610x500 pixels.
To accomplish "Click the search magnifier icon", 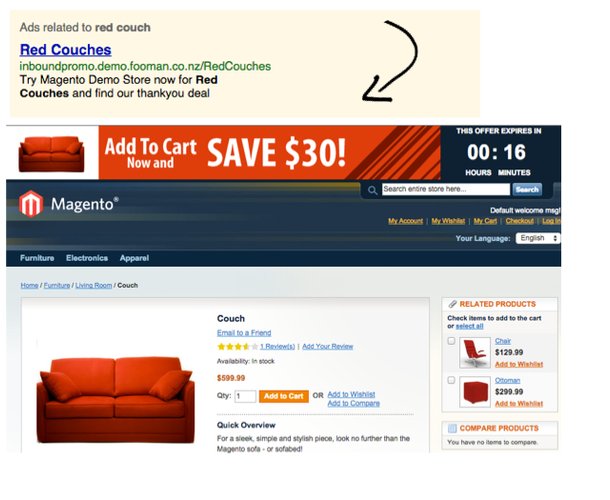I will coord(372,190).
